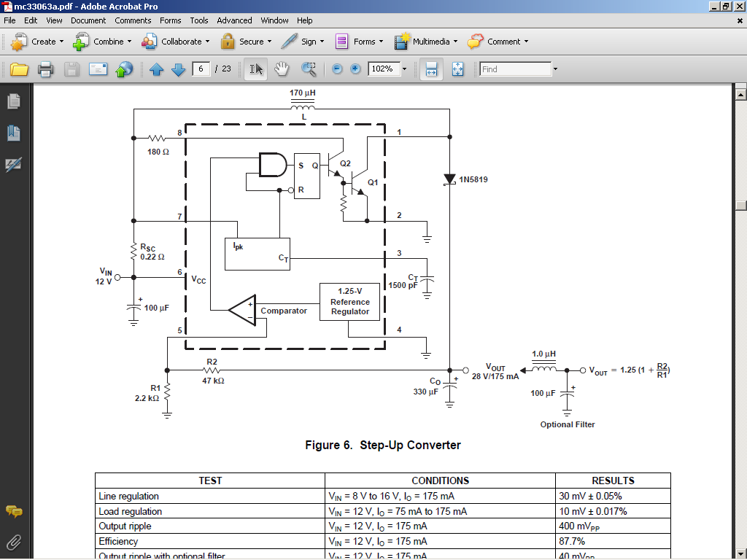747x560 pixels.
Task: Click the Sign pen icon
Action: [x=289, y=42]
